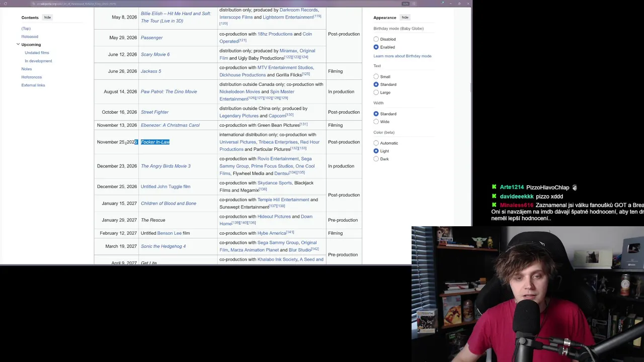Open Paw Patrol: The Dino Movie link
Screen dimensions: 644x362
click(x=169, y=92)
